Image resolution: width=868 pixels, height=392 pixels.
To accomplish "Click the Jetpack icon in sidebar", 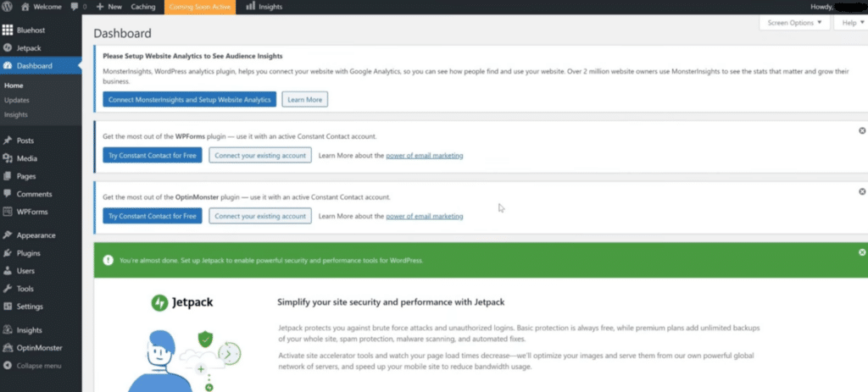I will pyautogui.click(x=7, y=48).
